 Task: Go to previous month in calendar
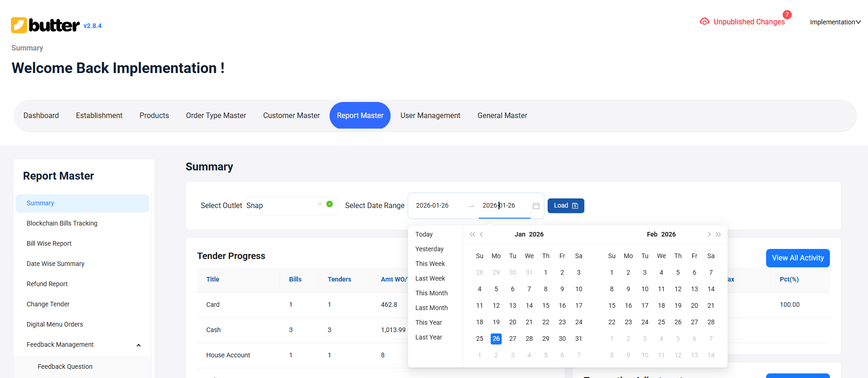tap(482, 235)
